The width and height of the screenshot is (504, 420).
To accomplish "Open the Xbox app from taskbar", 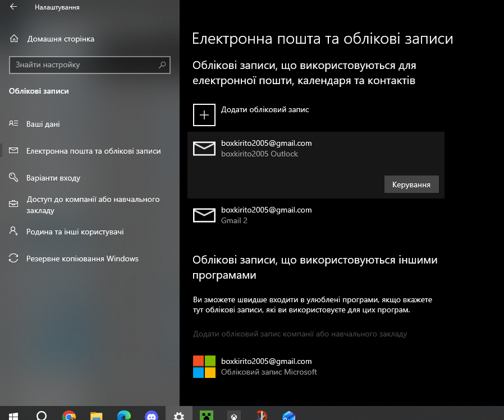I will (x=234, y=416).
